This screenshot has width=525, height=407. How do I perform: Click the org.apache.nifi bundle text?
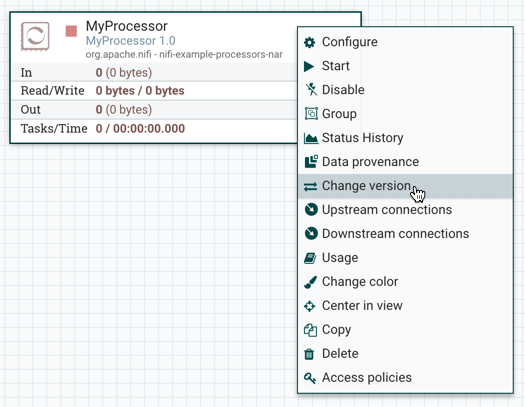(184, 54)
